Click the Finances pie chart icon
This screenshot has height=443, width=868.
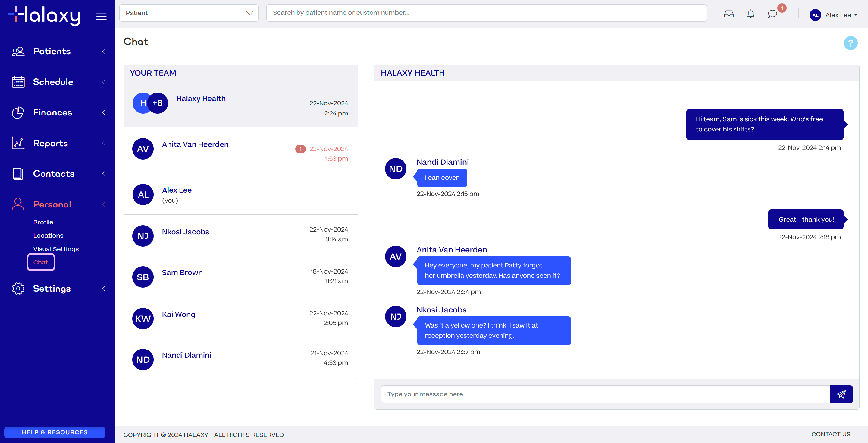point(18,112)
